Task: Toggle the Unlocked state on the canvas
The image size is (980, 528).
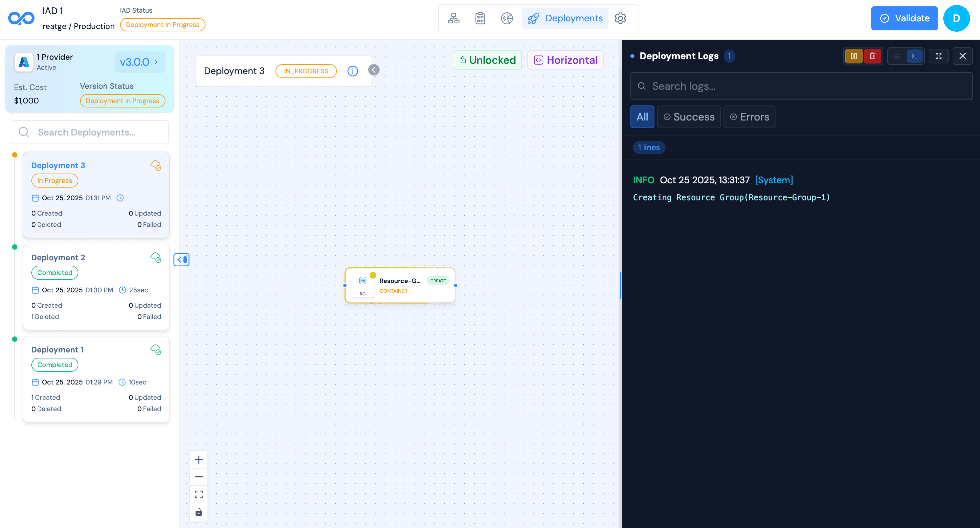Action: 487,60
